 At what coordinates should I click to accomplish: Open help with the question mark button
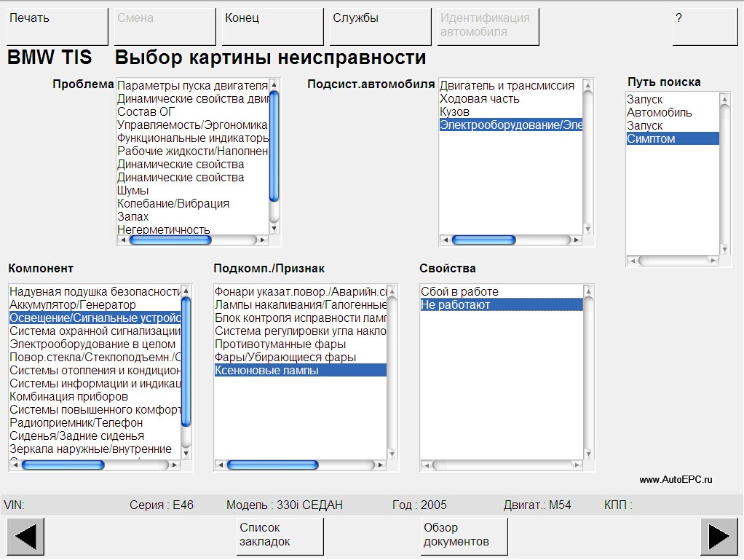(x=705, y=26)
